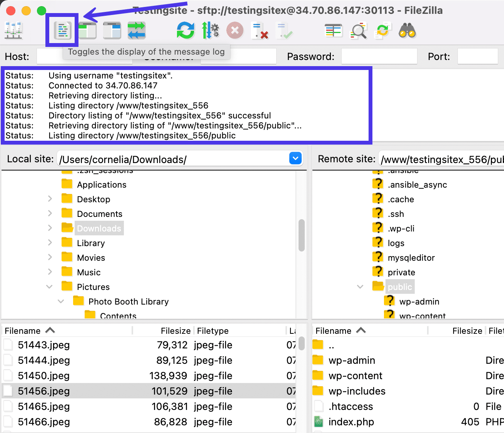
Task: Toggle the transfer queue panel
Action: (137, 30)
